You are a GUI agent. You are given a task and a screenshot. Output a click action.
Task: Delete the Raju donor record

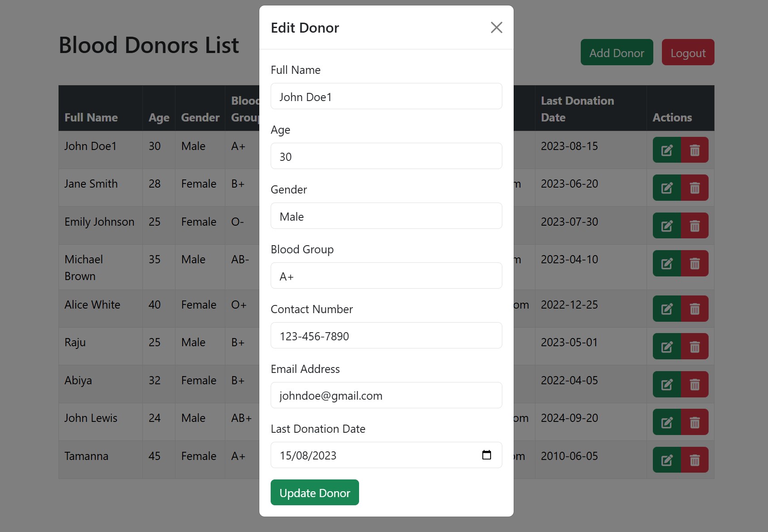(695, 347)
